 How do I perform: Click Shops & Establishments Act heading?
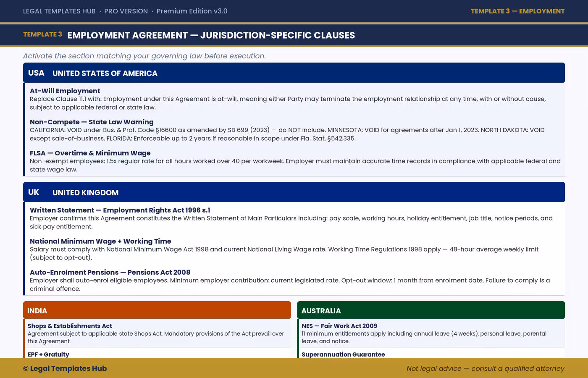(70, 326)
